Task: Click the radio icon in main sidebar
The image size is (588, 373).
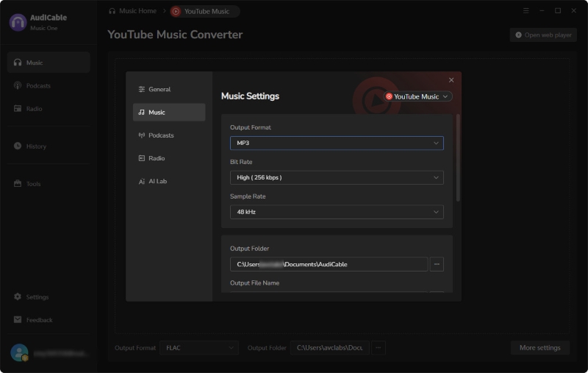Action: click(x=18, y=108)
